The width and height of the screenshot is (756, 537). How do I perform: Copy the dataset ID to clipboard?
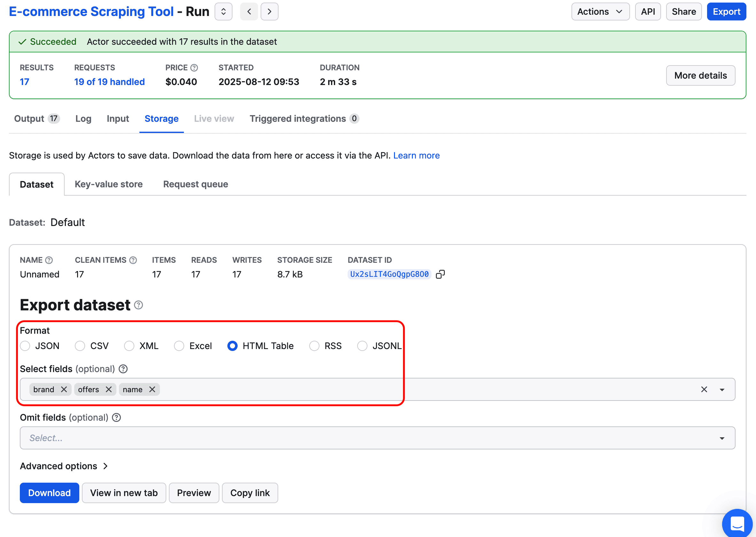(440, 274)
